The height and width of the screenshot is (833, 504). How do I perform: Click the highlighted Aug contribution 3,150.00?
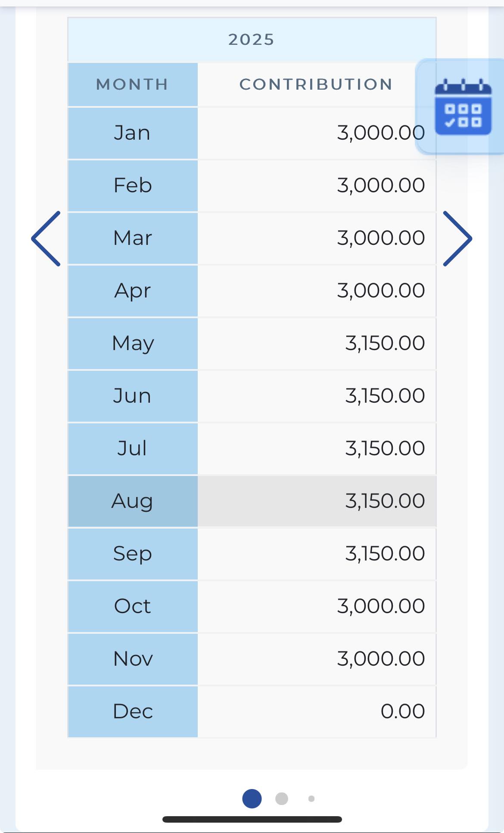[385, 501]
